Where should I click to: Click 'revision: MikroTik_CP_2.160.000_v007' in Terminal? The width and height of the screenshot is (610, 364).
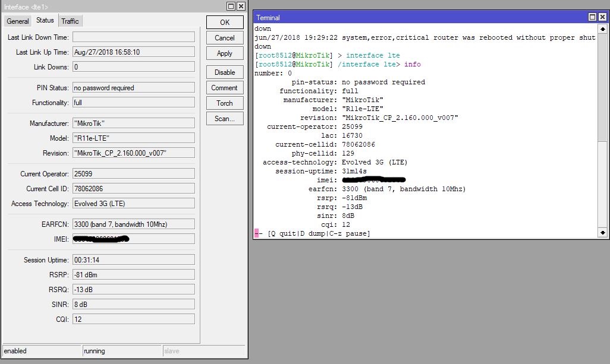379,118
